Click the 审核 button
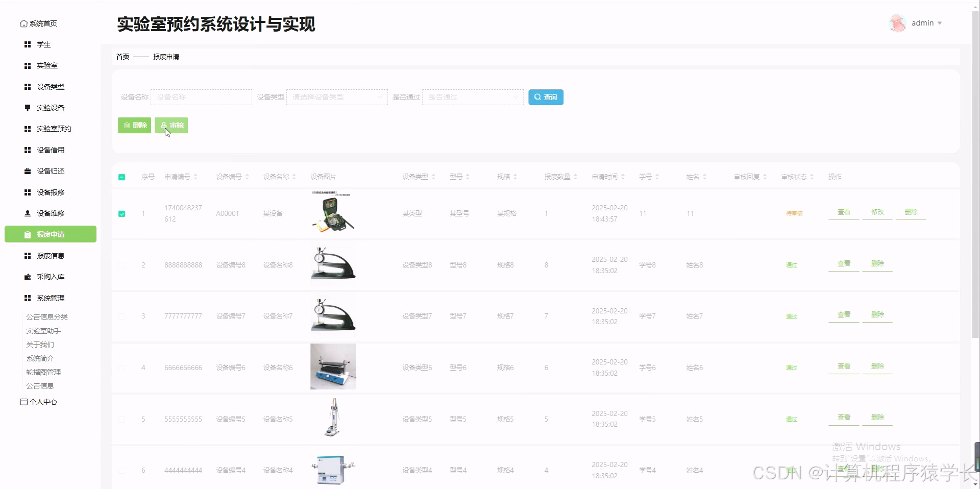This screenshot has width=980, height=489. (x=171, y=125)
